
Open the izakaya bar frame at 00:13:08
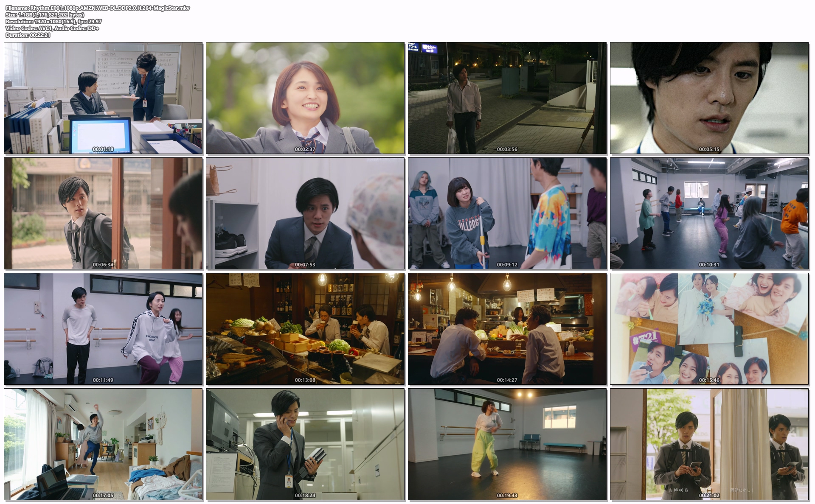click(x=305, y=329)
